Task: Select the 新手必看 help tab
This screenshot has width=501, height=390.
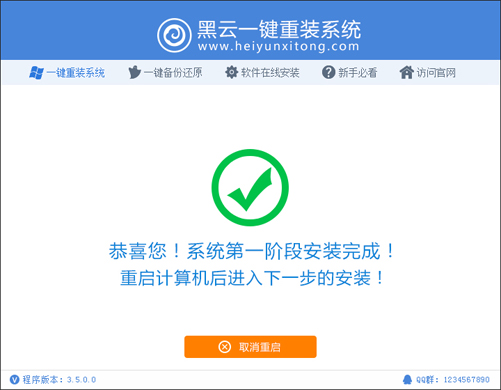Action: [x=349, y=72]
